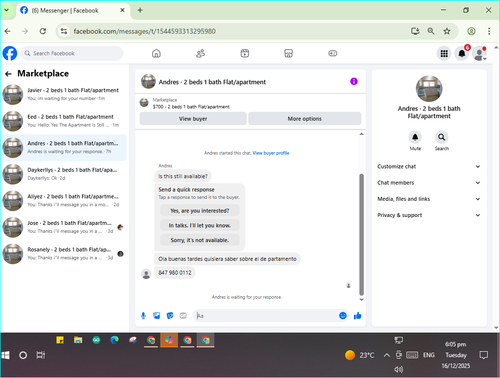
Task: Open the Aliyez conversation
Action: click(64, 201)
